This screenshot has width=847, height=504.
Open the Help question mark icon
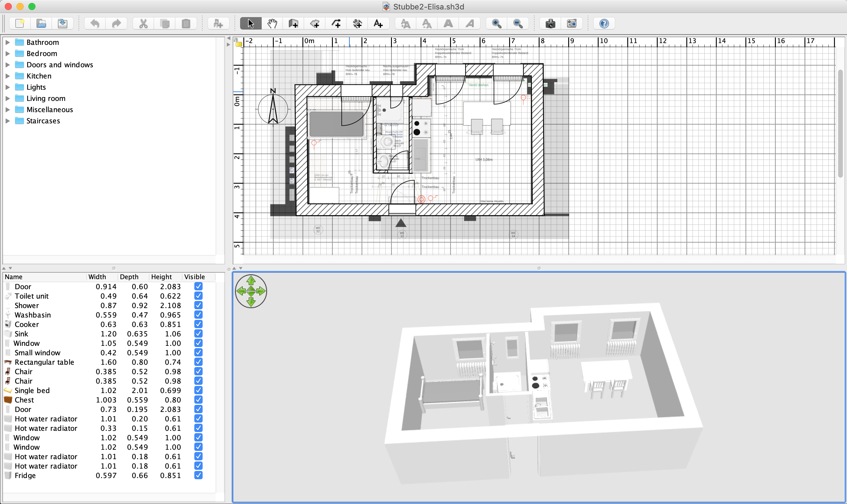(604, 23)
